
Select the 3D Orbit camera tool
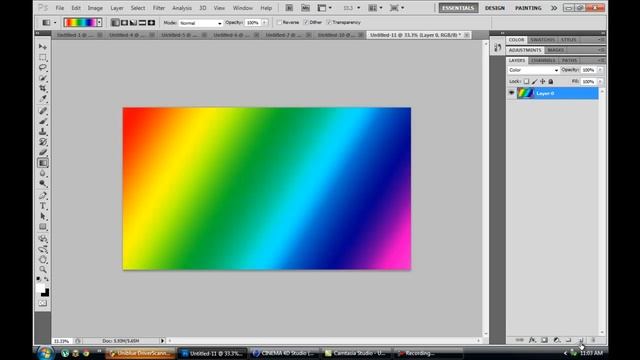click(43, 249)
